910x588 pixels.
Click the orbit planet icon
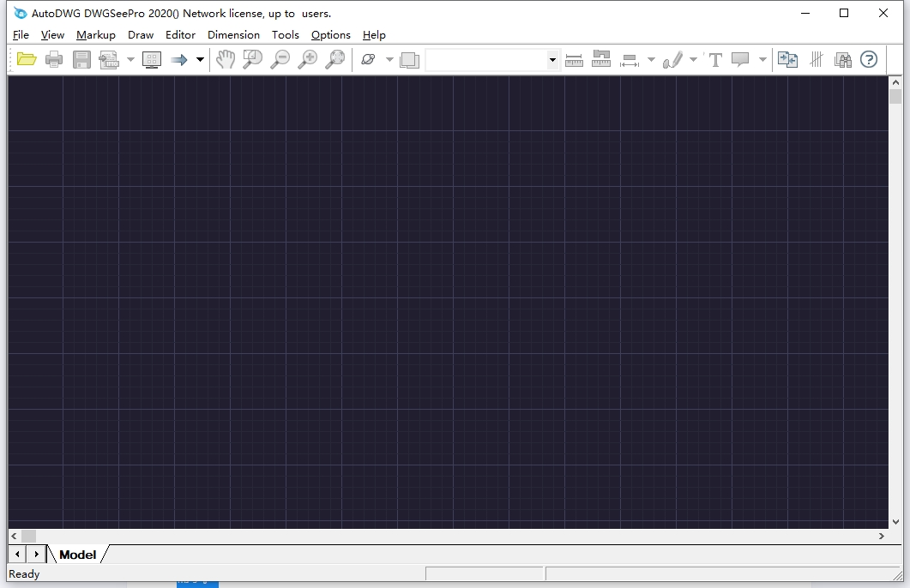368,59
